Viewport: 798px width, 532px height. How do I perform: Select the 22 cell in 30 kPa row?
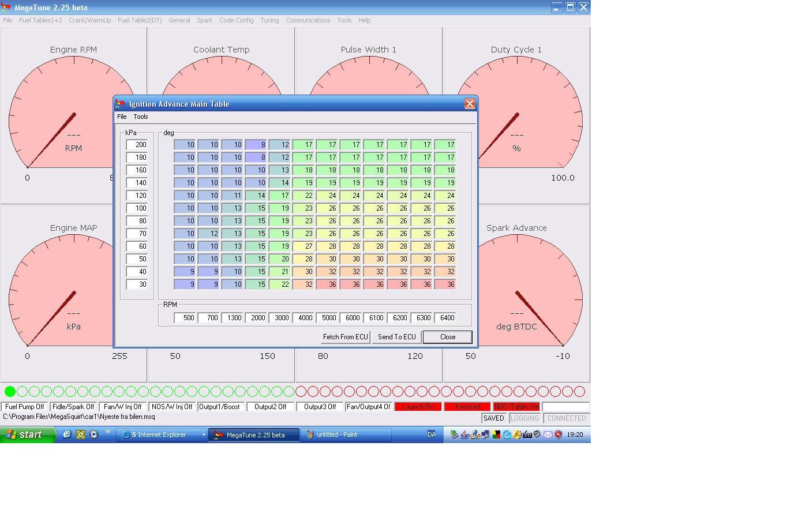[279, 284]
